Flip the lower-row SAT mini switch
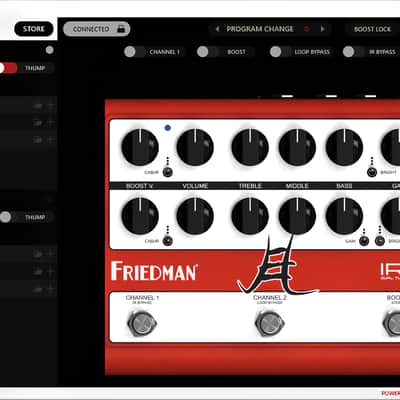 [364, 241]
